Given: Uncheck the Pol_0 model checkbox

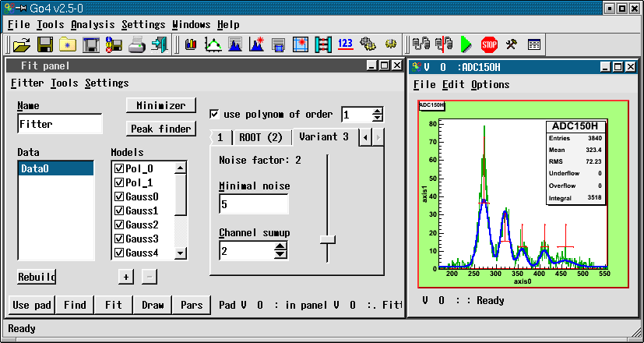Looking at the screenshot, I should [x=119, y=168].
